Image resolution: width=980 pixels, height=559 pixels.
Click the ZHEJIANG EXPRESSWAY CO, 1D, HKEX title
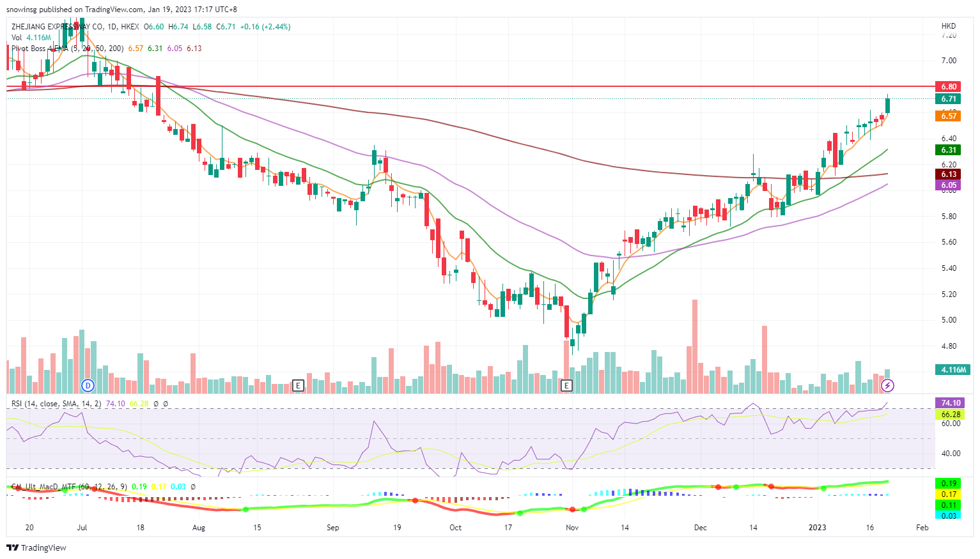(x=75, y=27)
